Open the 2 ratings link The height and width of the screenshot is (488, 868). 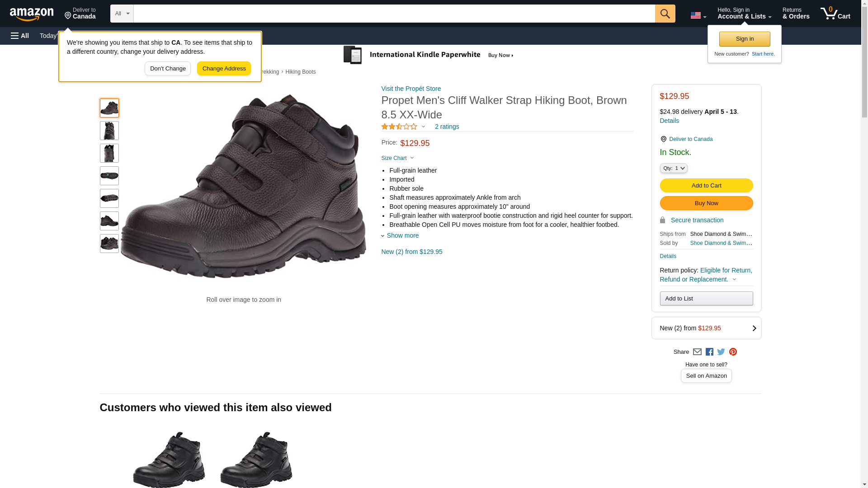(x=447, y=127)
